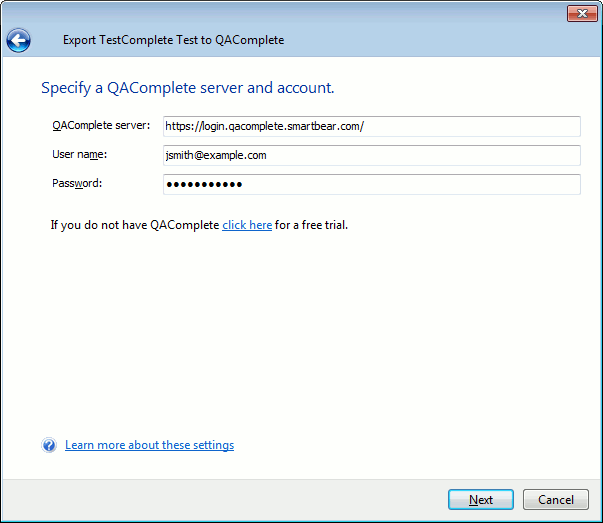Click the help question-mark icon
Screen dimensions: 603x523
pyautogui.click(x=49, y=445)
